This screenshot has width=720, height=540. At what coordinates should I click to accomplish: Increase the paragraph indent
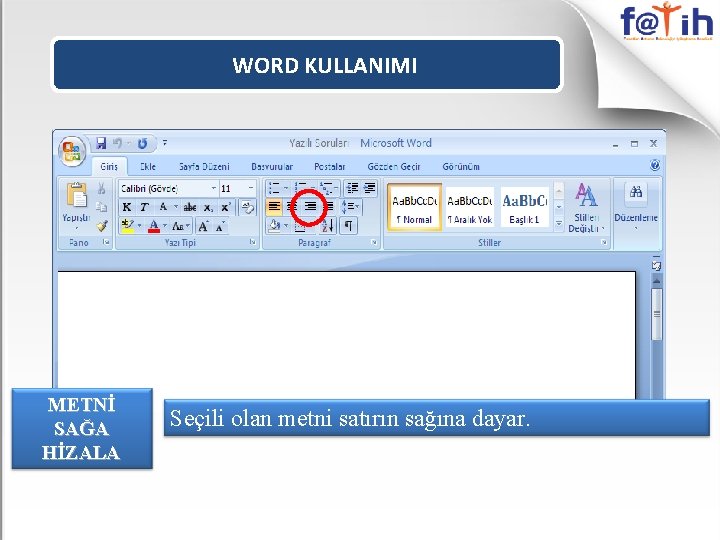pyautogui.click(x=370, y=188)
